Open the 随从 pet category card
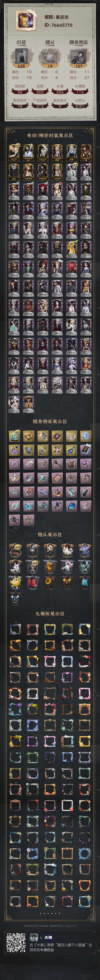 pyautogui.click(x=50, y=59)
